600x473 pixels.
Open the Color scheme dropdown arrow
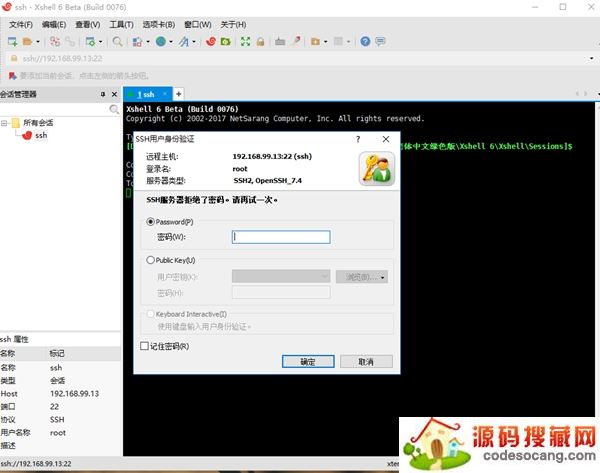(x=148, y=42)
